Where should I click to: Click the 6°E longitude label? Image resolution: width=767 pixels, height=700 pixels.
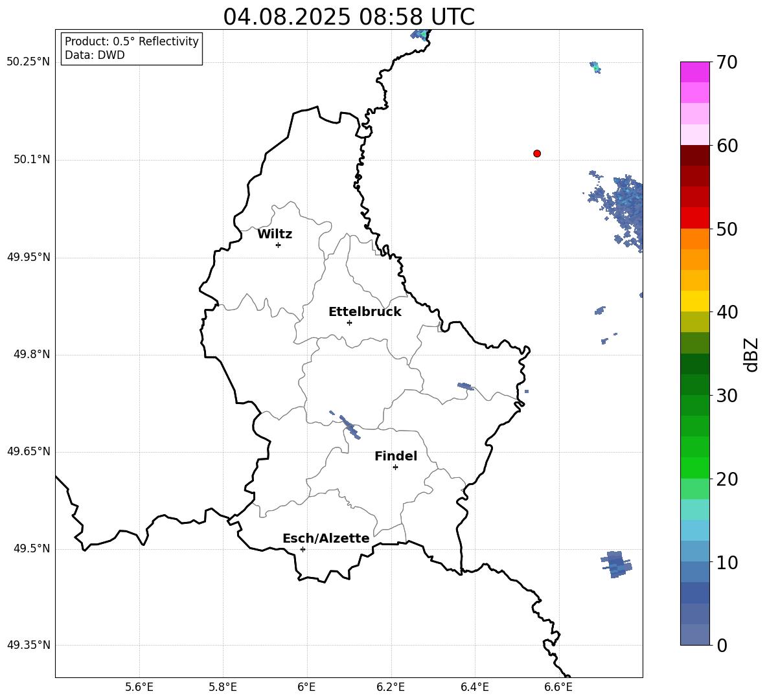click(306, 687)
